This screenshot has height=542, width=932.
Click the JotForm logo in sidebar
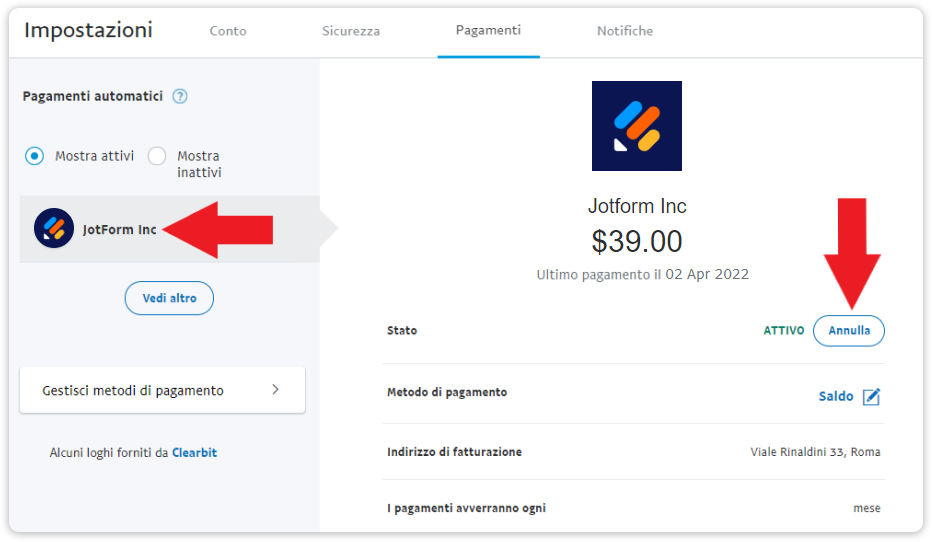pos(54,229)
